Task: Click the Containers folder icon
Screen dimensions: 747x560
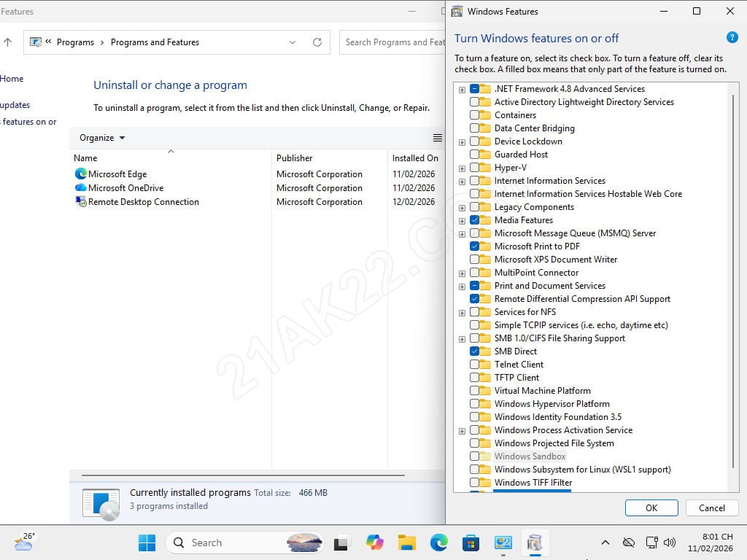Action: pyautogui.click(x=485, y=114)
